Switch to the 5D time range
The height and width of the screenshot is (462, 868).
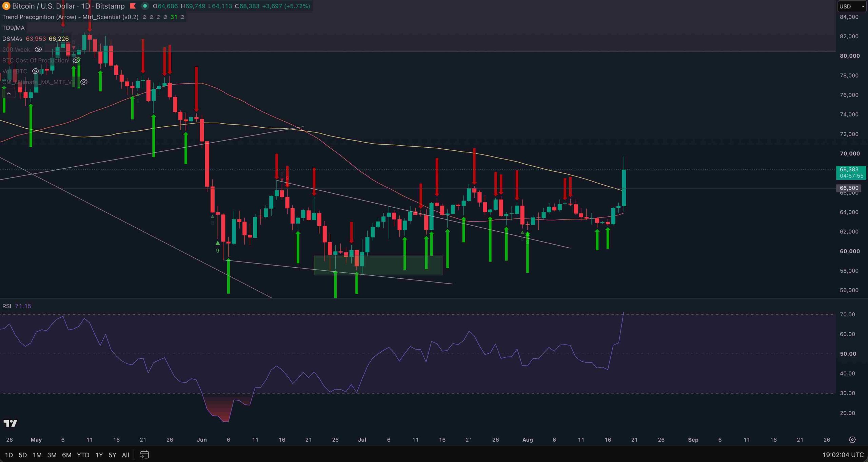23,455
